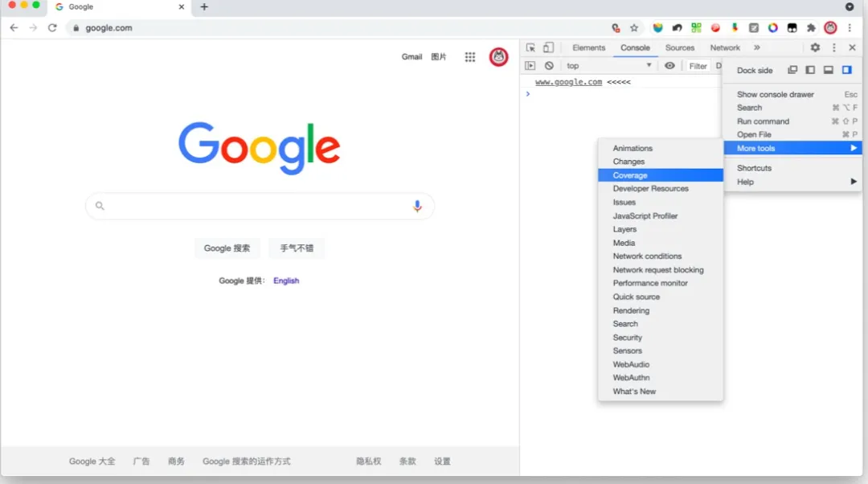Toggle the device toolbar icon
The image size is (868, 484).
548,47
